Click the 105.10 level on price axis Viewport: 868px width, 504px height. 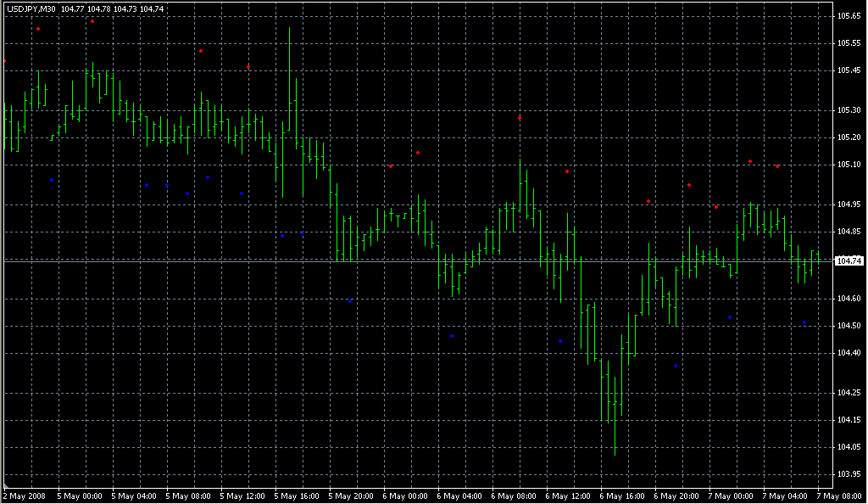pos(849,164)
